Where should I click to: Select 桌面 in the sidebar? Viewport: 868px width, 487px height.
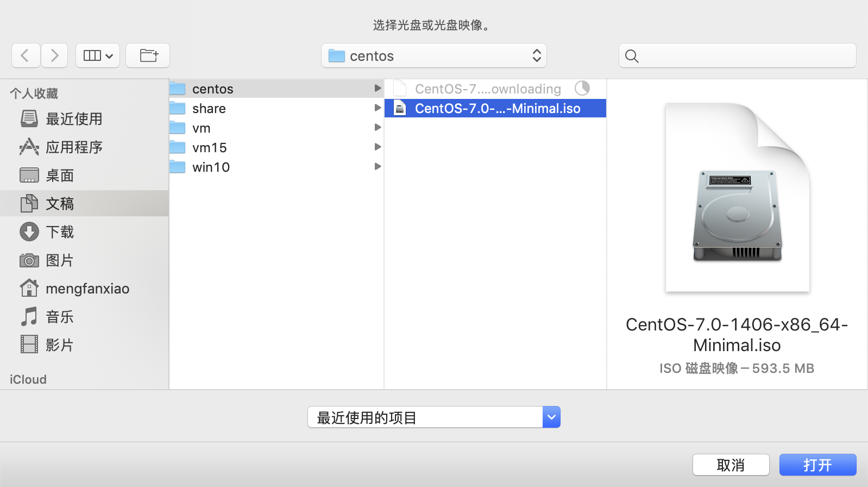point(60,176)
